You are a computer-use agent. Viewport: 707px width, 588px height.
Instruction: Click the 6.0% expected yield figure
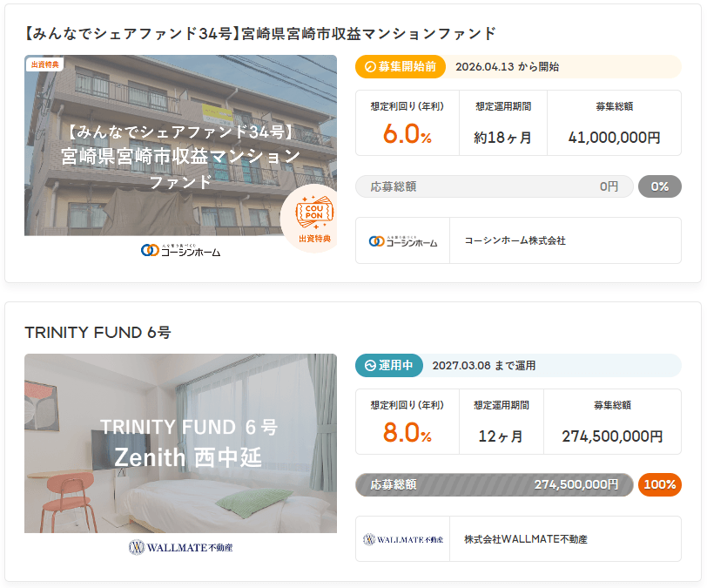click(407, 135)
